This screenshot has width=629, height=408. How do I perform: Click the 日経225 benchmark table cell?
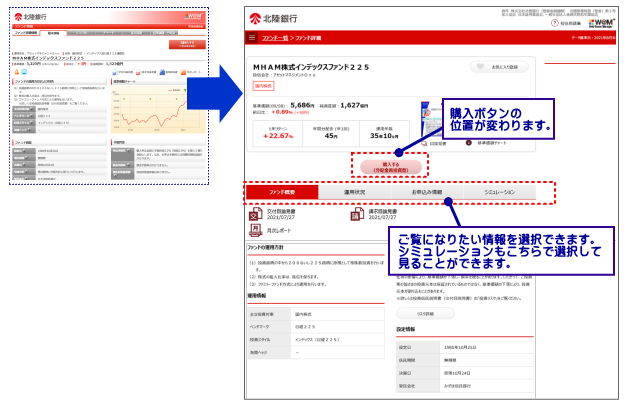(337, 327)
